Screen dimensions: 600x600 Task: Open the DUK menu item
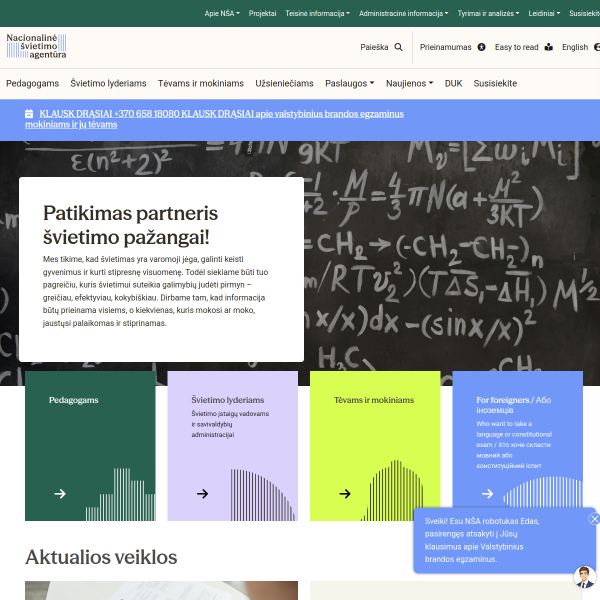(453, 83)
